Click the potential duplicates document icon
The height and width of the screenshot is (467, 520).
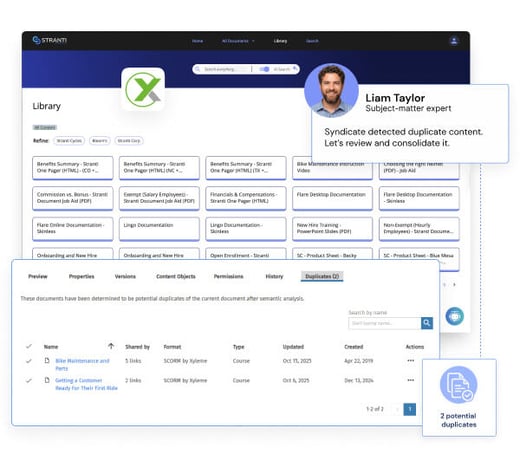459,385
